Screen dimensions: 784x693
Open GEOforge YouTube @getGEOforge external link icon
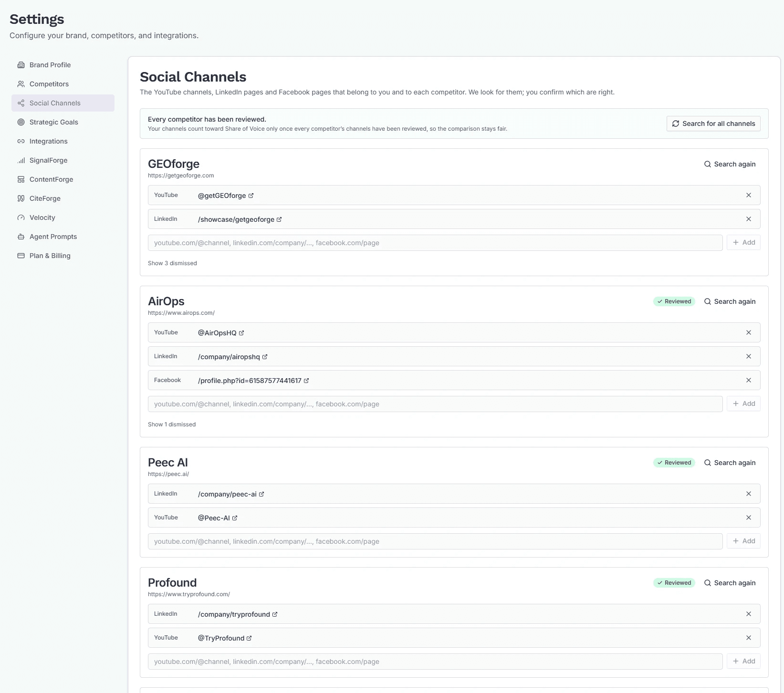251,196
